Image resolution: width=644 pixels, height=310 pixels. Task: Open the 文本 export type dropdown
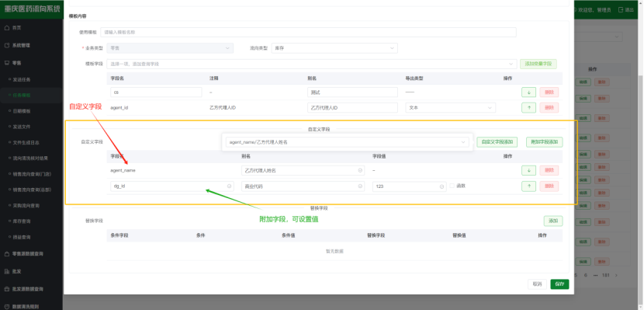click(x=450, y=108)
